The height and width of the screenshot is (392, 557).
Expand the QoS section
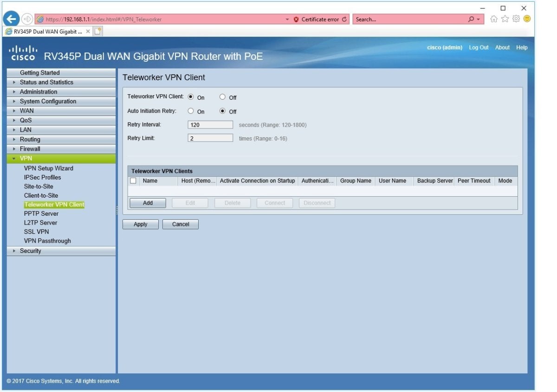pos(61,120)
